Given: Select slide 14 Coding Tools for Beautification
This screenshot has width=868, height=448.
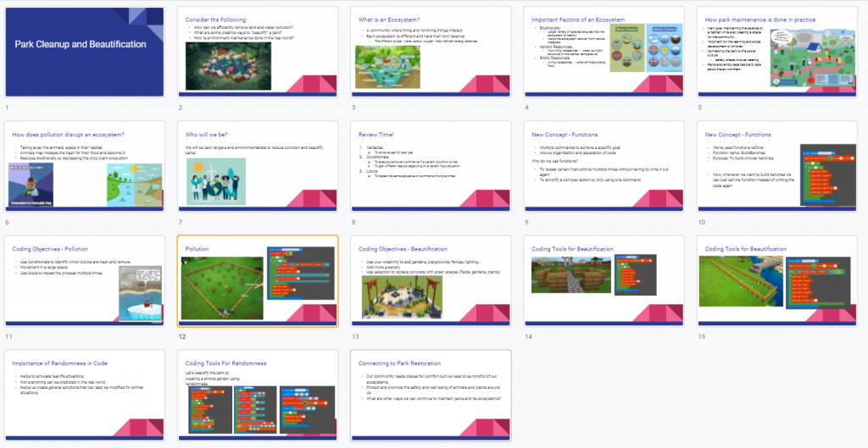Looking at the screenshot, I should click(x=604, y=281).
